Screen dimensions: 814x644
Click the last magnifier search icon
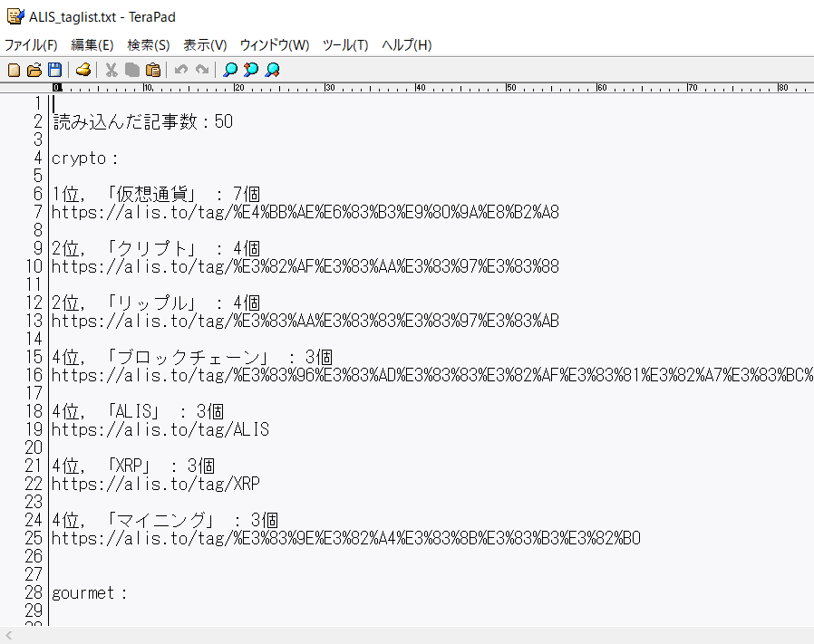[x=272, y=70]
